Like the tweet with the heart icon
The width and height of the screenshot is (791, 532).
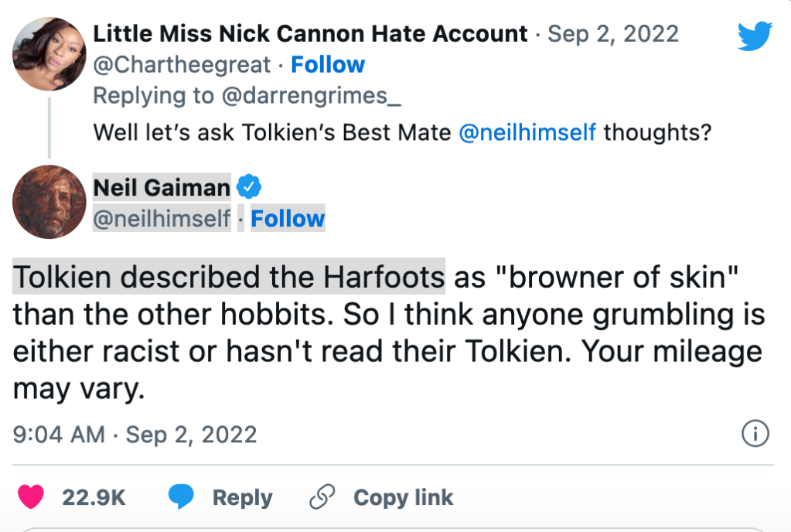coord(31,497)
